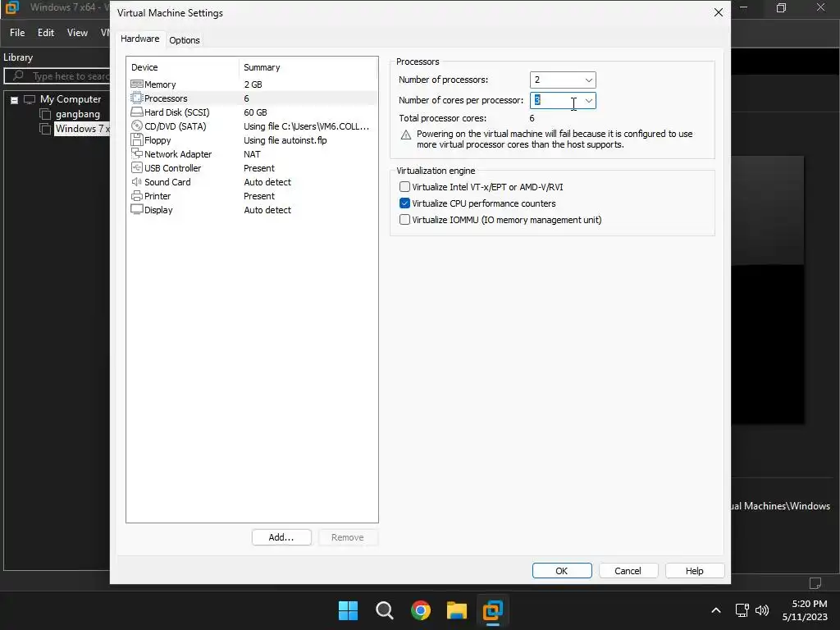Screen dimensions: 840x630
Task: Click the My Computer label in Library
Action: pos(71,99)
